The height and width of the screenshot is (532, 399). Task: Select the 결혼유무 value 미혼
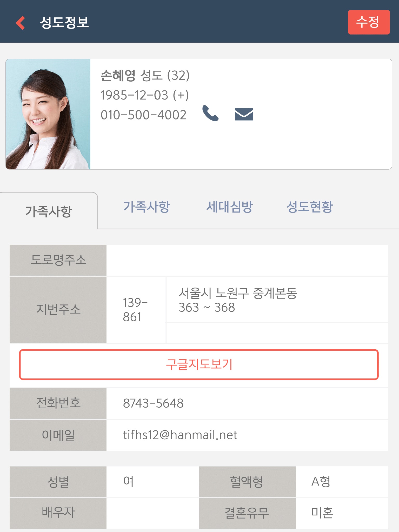pyautogui.click(x=322, y=513)
